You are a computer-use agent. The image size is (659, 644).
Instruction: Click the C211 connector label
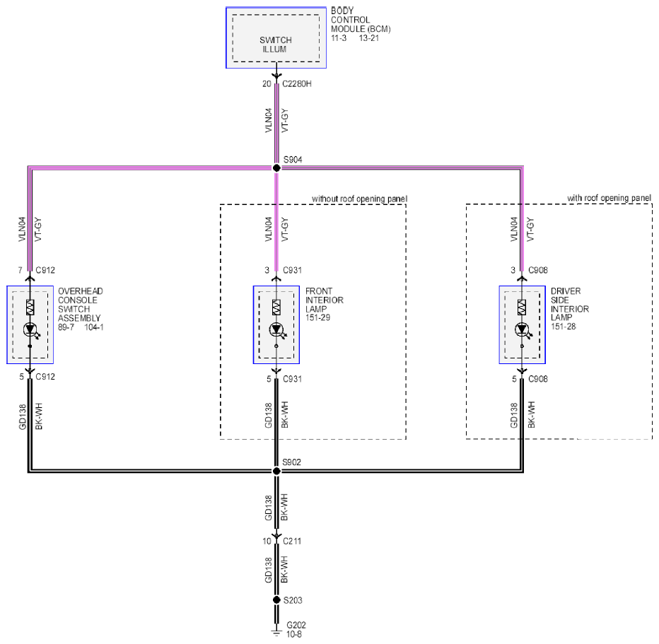pos(292,541)
